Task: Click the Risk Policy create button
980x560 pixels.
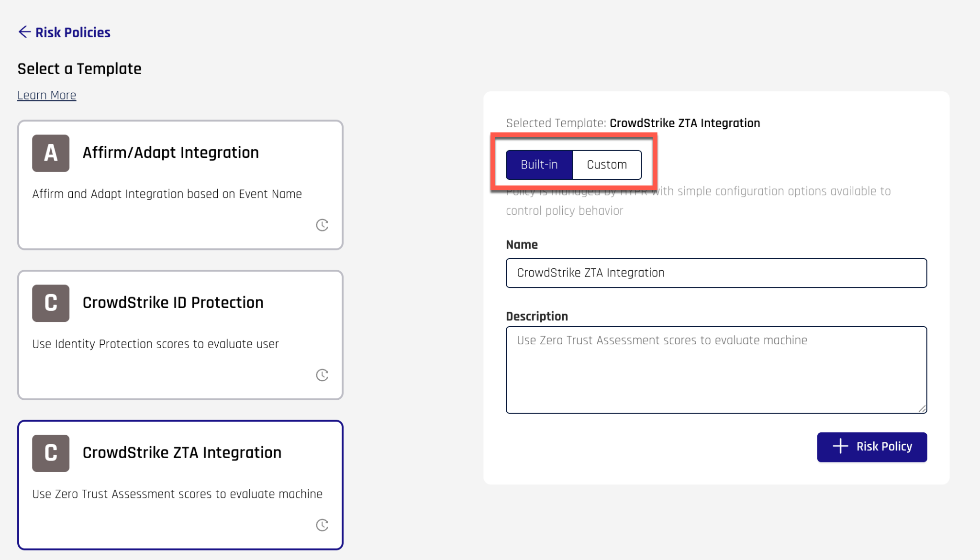Action: (x=872, y=446)
